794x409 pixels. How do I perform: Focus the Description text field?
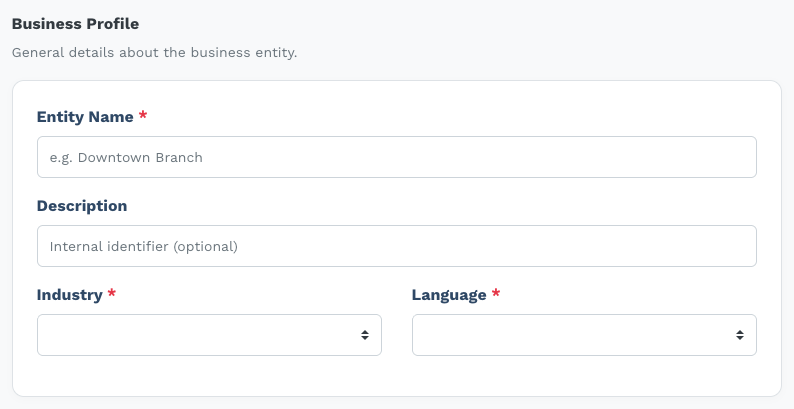click(x=396, y=246)
